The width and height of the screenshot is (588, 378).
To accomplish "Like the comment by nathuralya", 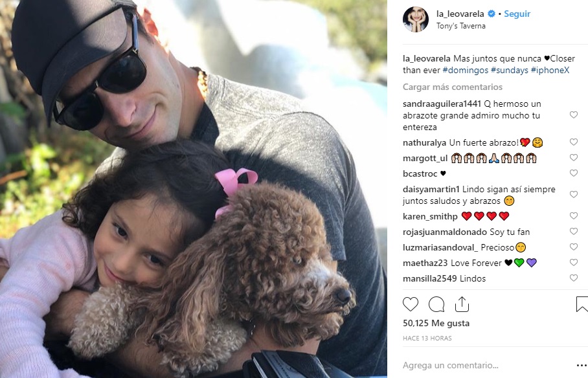I will [x=573, y=142].
